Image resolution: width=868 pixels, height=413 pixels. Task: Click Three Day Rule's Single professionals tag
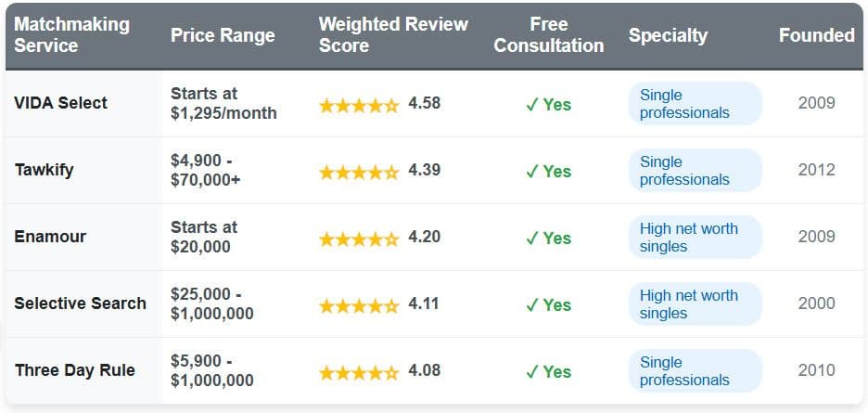tap(694, 371)
